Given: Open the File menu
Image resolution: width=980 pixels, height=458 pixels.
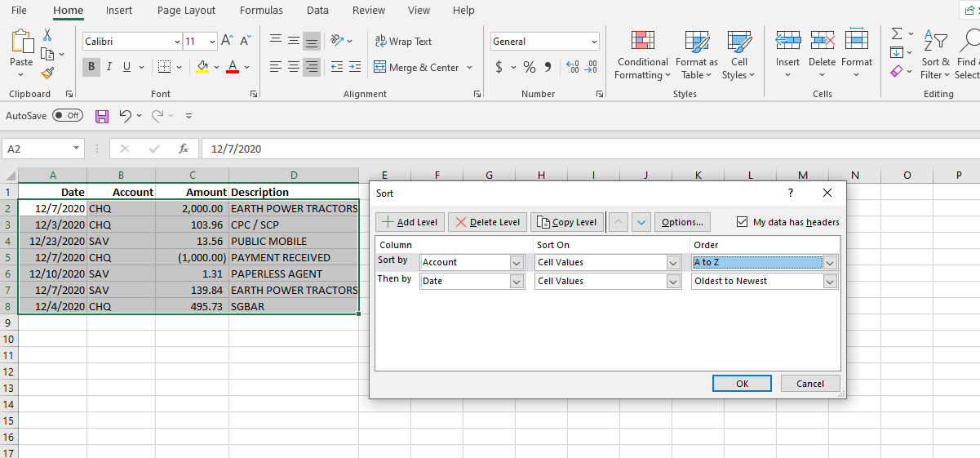Looking at the screenshot, I should pos(19,11).
